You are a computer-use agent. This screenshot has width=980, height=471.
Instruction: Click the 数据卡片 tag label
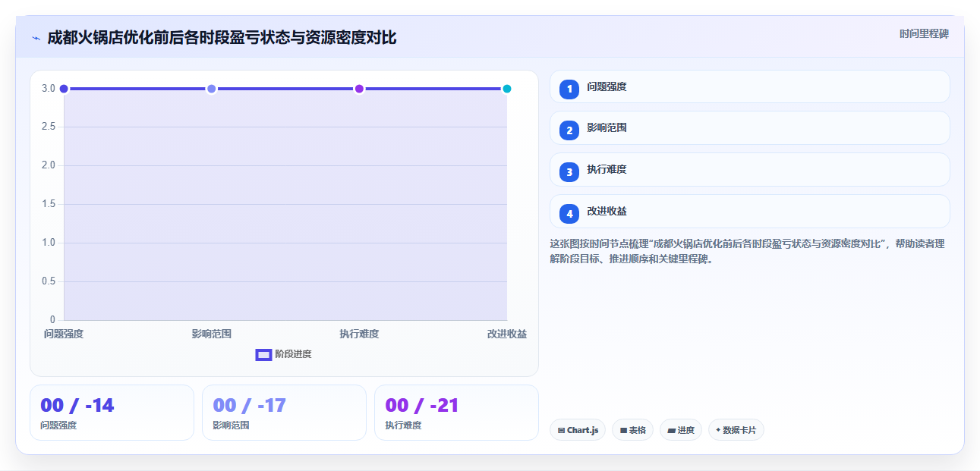pos(739,430)
